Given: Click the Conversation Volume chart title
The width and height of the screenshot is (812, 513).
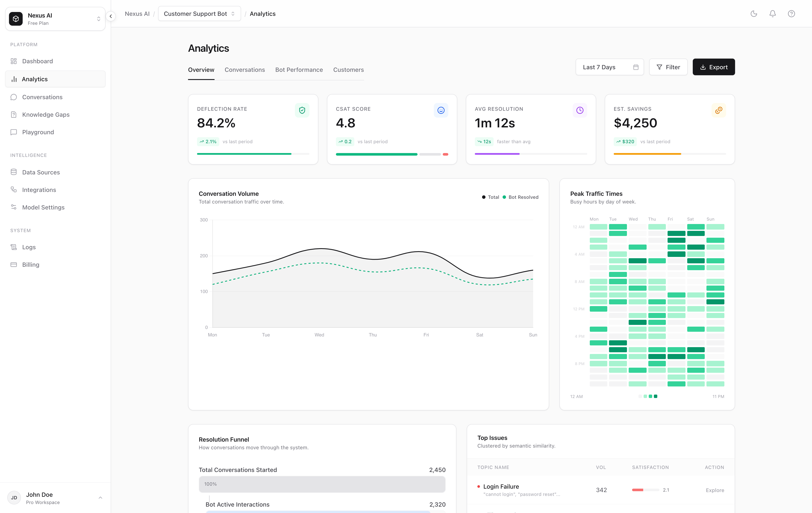Looking at the screenshot, I should point(229,194).
